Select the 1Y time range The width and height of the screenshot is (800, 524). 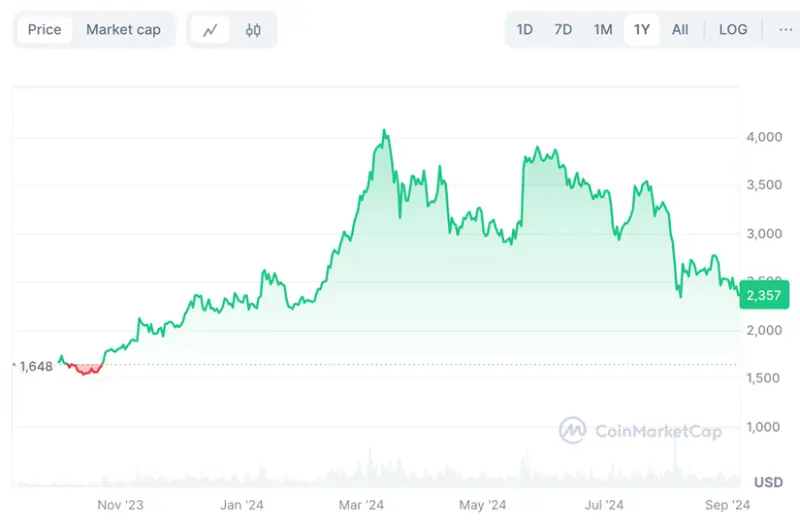click(642, 30)
